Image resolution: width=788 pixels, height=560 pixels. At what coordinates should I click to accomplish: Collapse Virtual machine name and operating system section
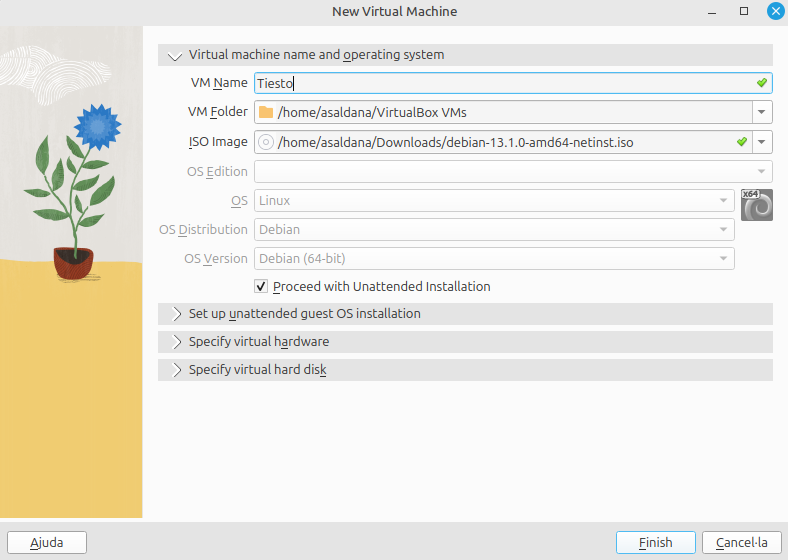(176, 55)
